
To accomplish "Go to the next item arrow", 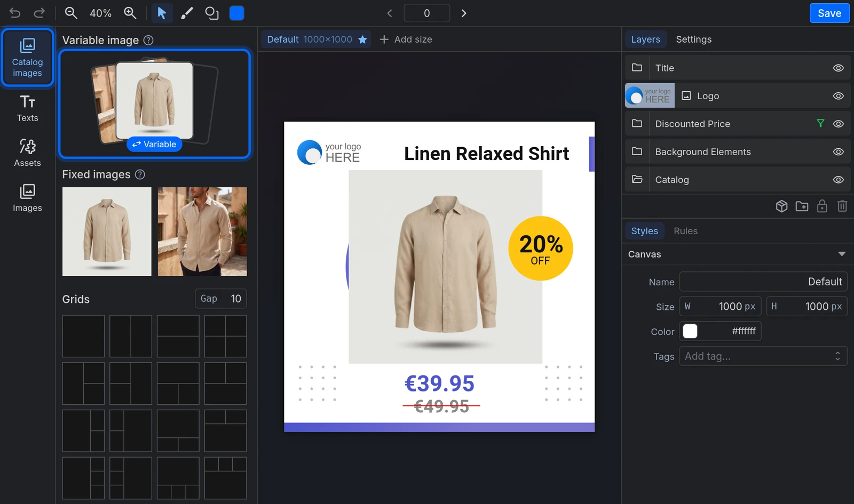I will click(x=464, y=13).
